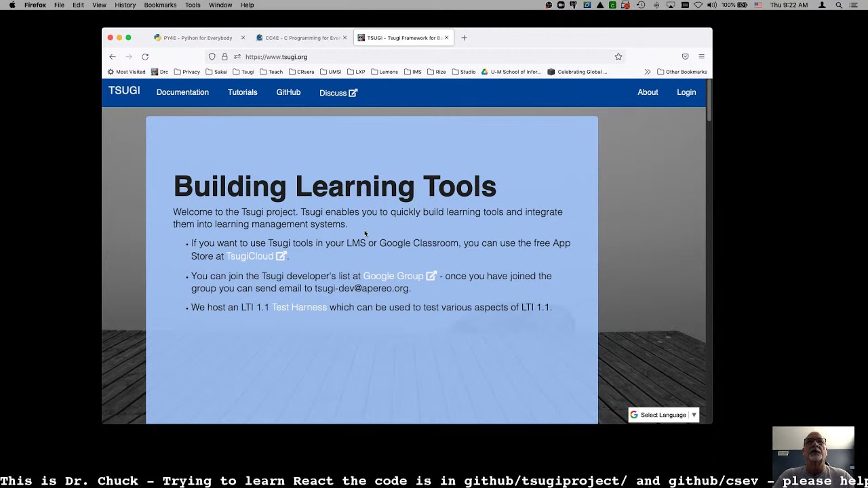
Task: Open the LXP bookmarks folder
Action: pos(356,72)
